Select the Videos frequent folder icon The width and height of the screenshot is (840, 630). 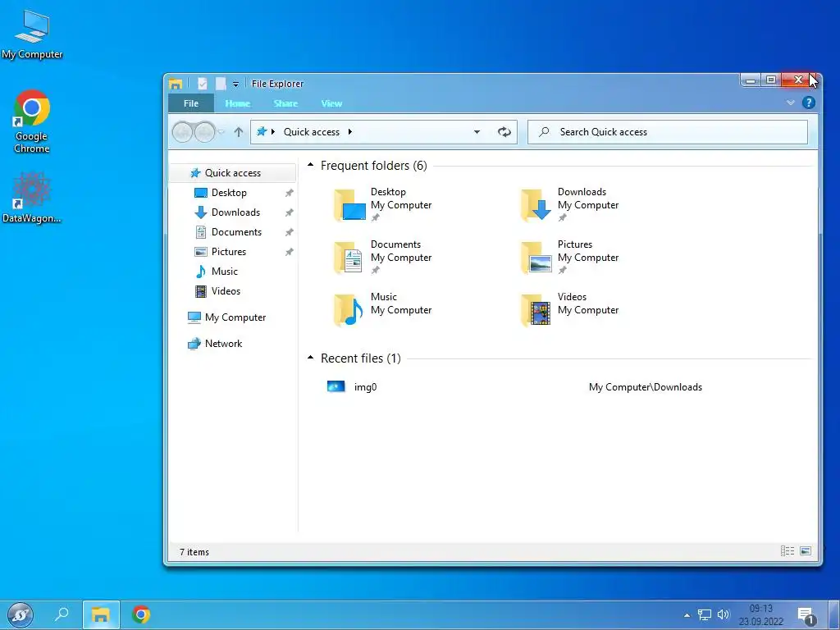coord(536,309)
